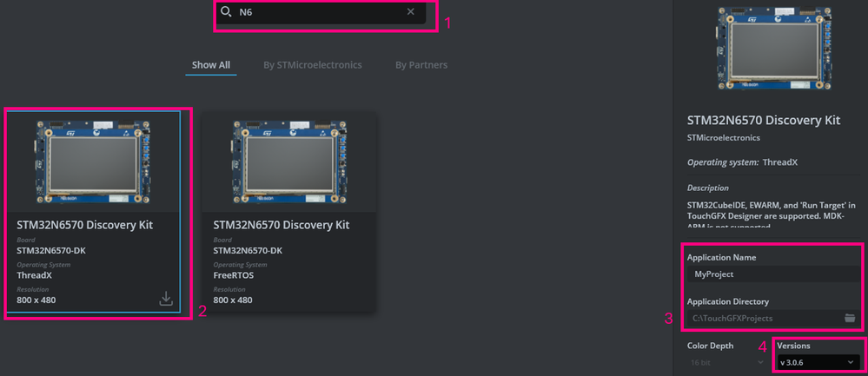
Task: Open the Color Depth 16 bit dropdown
Action: [726, 362]
